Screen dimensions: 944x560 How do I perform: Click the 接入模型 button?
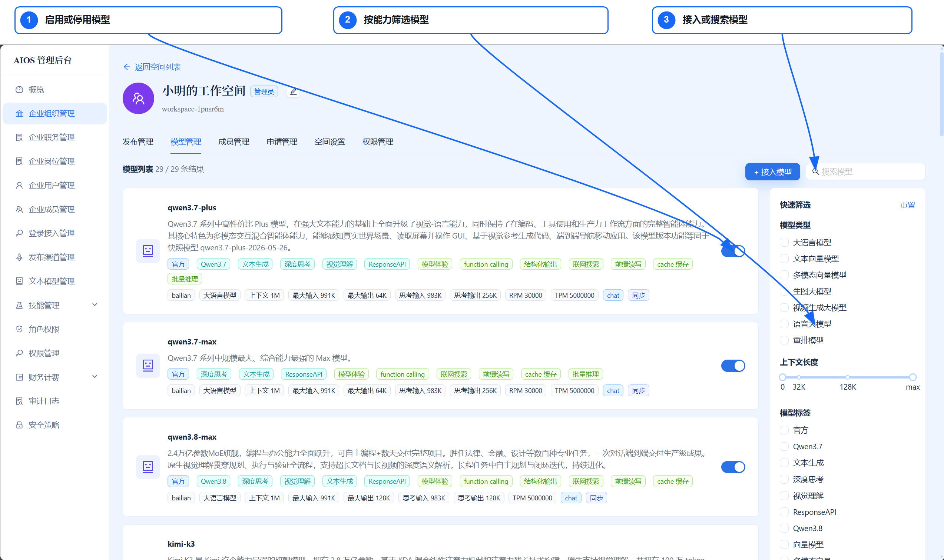click(x=772, y=172)
